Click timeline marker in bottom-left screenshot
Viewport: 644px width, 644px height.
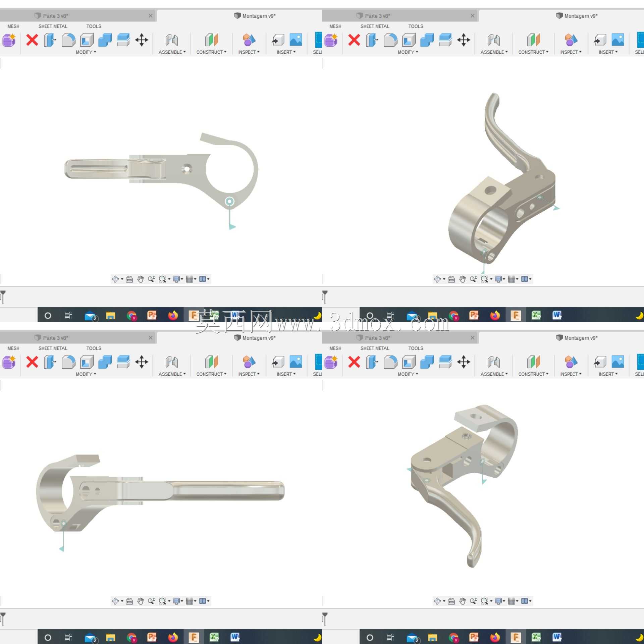[x=3, y=619]
